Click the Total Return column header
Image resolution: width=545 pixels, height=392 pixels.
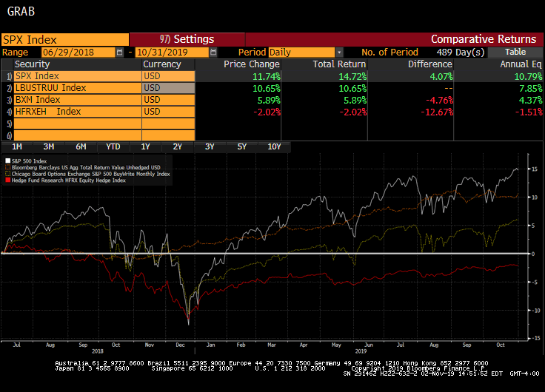pos(339,64)
